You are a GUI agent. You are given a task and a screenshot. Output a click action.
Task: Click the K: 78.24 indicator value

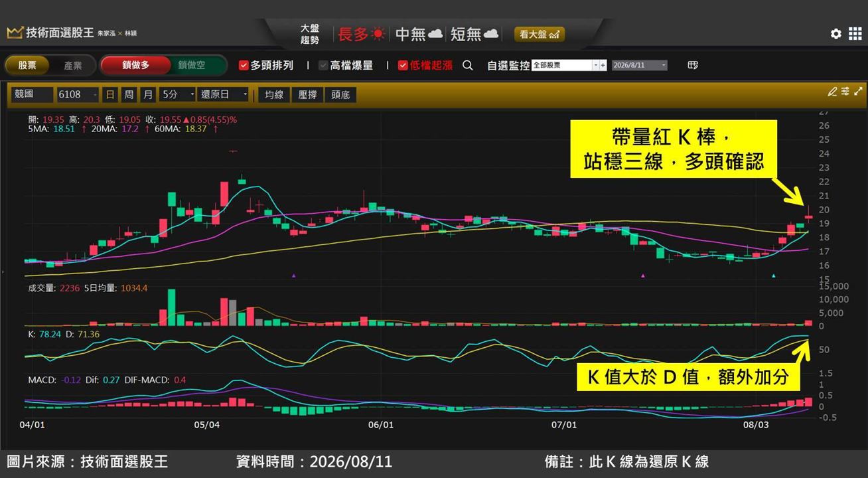point(44,334)
